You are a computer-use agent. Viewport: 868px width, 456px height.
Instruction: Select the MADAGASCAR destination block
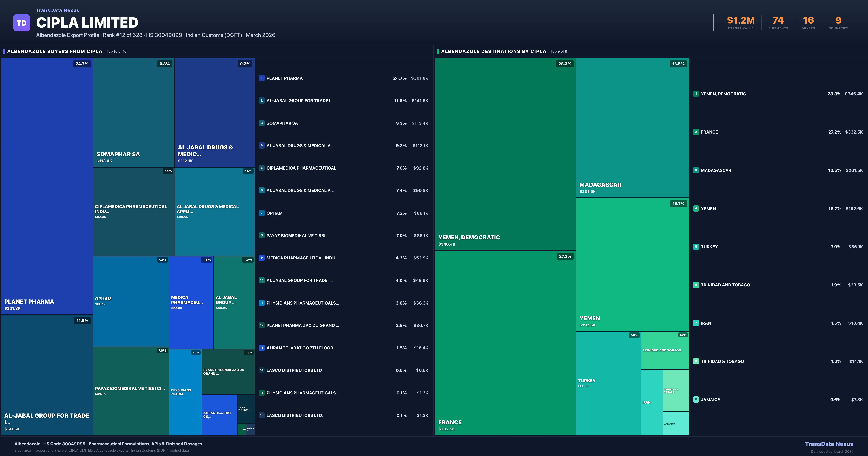click(632, 128)
